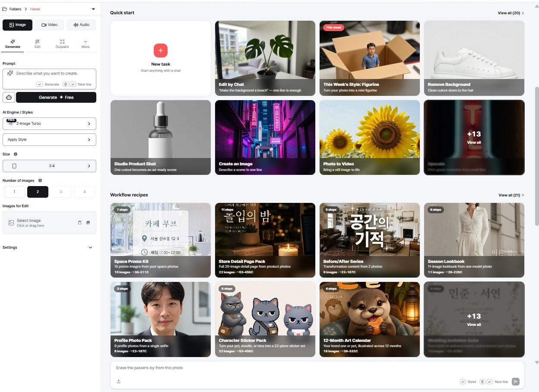The width and height of the screenshot is (539, 392).
Task: Select the Generate sub-tab
Action: (x=13, y=44)
